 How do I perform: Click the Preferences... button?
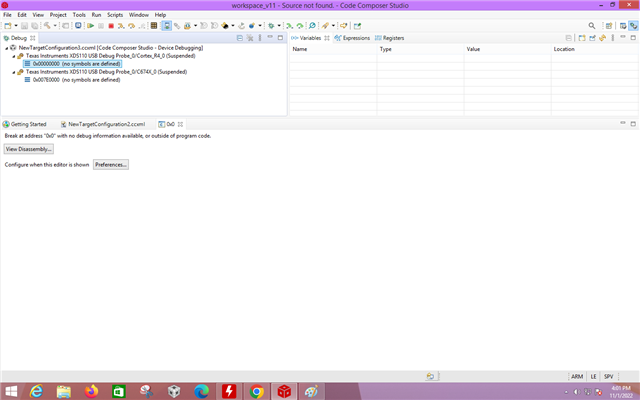pyautogui.click(x=111, y=164)
